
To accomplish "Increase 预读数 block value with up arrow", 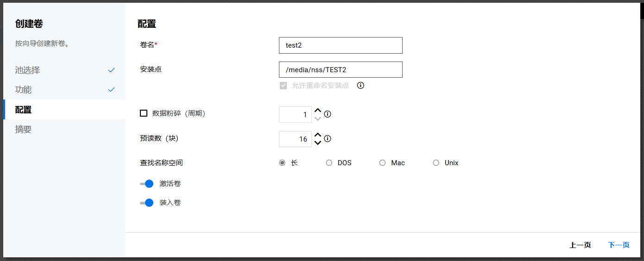I will pos(318,135).
